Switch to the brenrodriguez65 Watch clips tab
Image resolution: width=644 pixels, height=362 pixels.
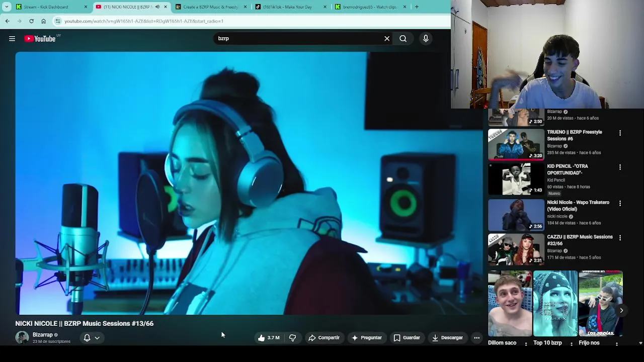tap(369, 7)
